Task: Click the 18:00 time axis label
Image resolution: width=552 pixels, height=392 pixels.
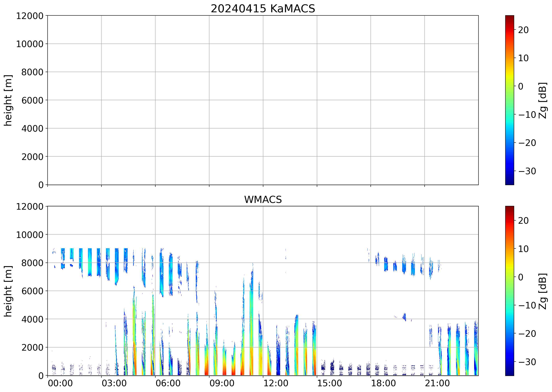Action: pos(383,383)
